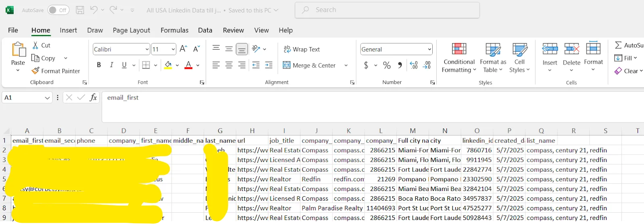Image resolution: width=644 pixels, height=224 pixels.
Task: Click the Insert Function fx icon
Action: (93, 97)
